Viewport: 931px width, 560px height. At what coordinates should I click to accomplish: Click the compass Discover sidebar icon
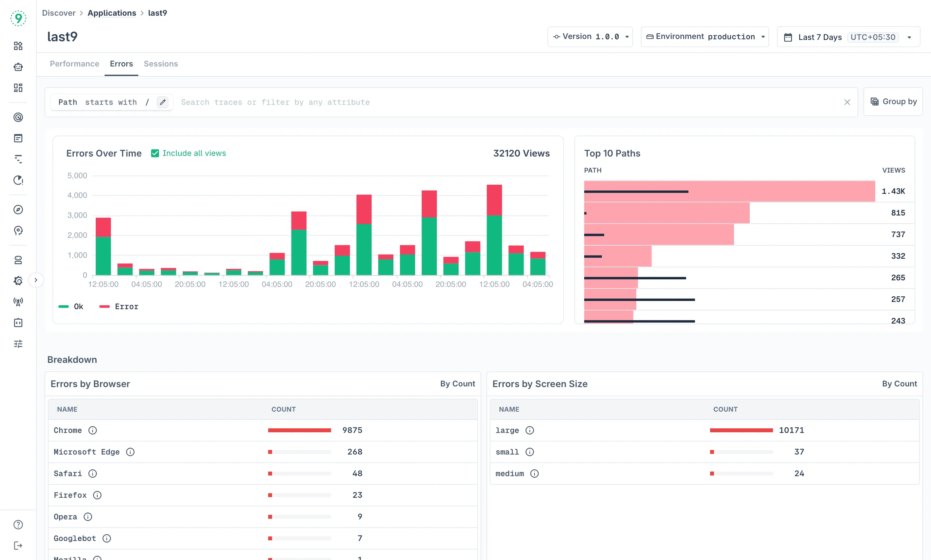tap(18, 210)
